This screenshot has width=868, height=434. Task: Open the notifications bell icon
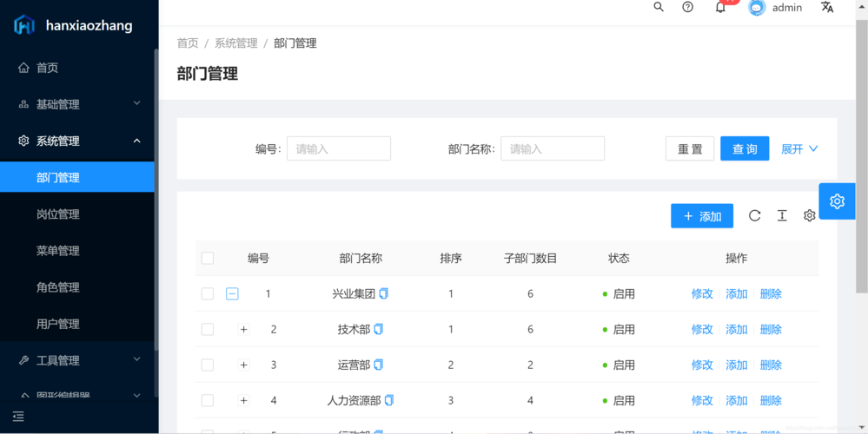pos(720,7)
